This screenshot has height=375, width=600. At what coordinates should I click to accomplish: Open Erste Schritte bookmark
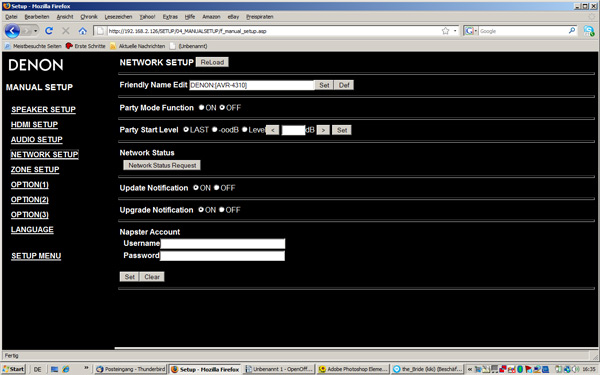point(85,46)
